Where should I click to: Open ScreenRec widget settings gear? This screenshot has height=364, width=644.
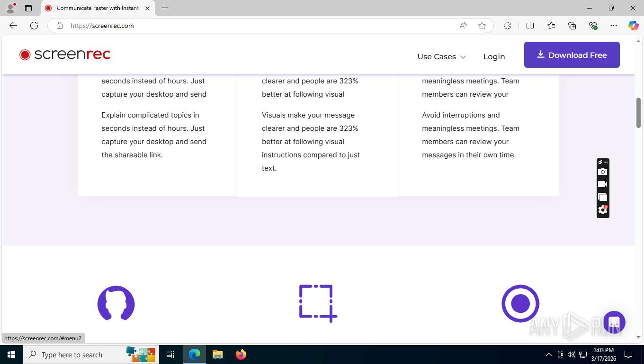click(x=602, y=210)
